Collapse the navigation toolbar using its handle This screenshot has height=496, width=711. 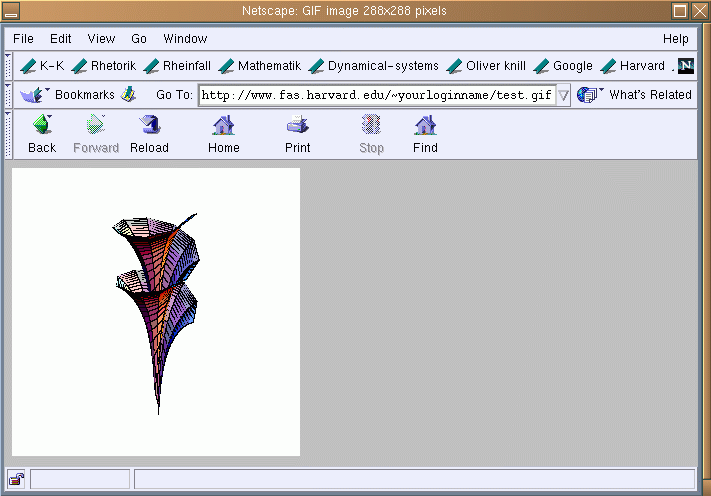pyautogui.click(x=9, y=134)
